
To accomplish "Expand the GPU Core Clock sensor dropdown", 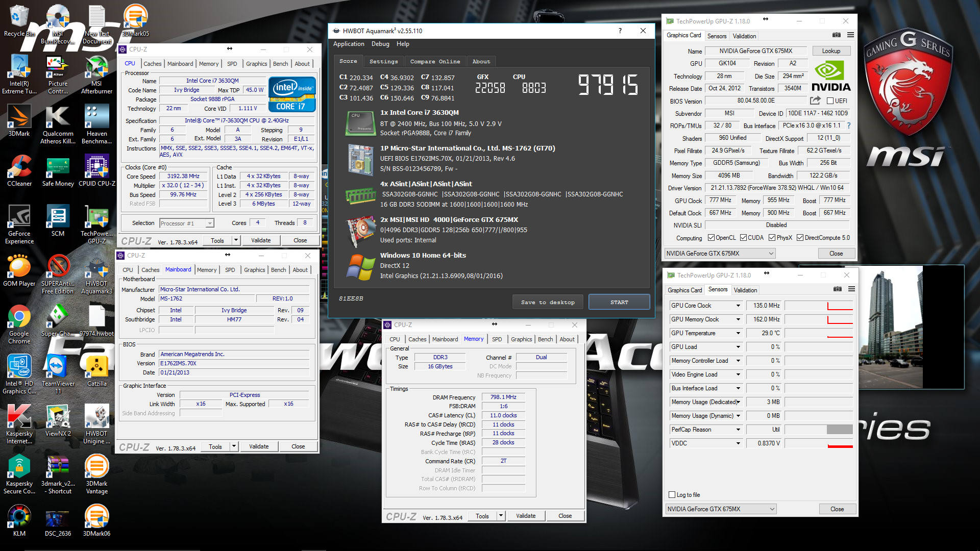I will coord(738,306).
